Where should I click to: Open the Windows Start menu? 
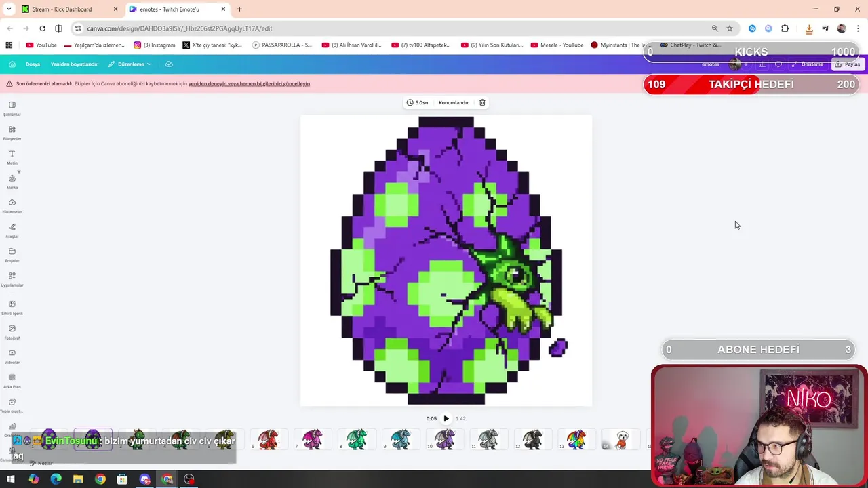pos(11,479)
